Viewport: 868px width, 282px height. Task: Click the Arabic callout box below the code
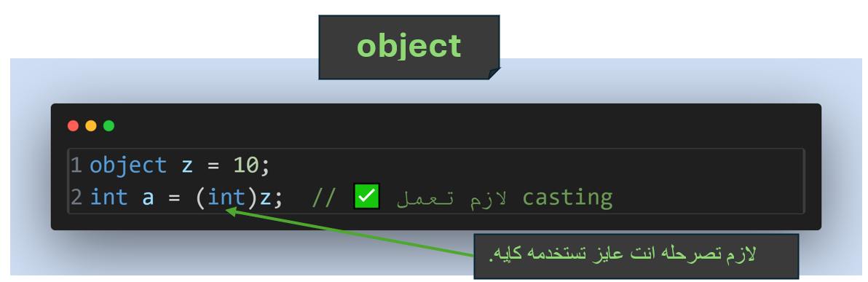pyautogui.click(x=636, y=256)
